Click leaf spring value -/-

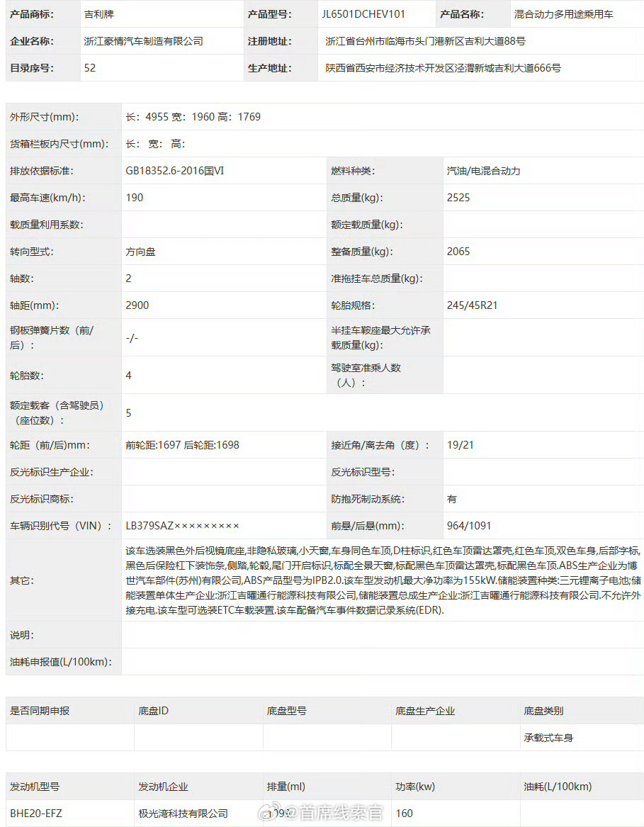pyautogui.click(x=132, y=337)
